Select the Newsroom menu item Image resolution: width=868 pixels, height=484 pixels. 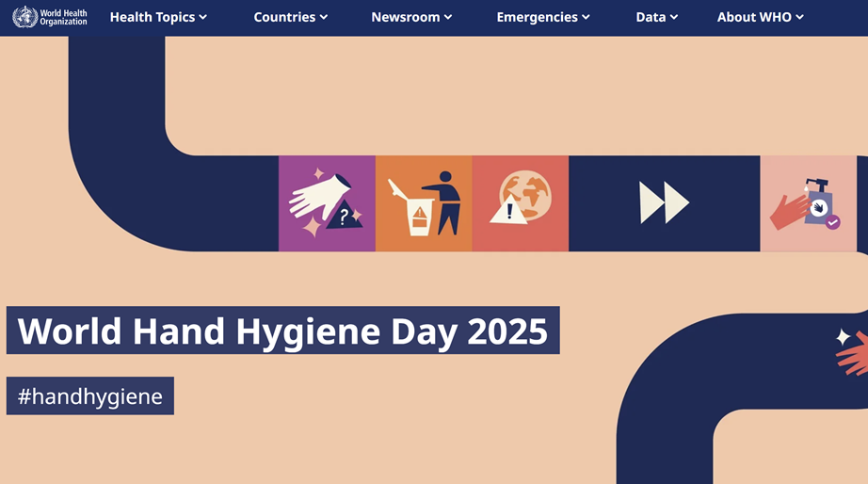pyautogui.click(x=405, y=17)
